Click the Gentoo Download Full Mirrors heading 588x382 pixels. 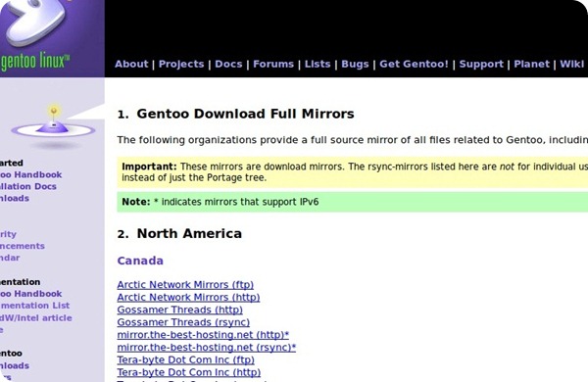[245, 114]
